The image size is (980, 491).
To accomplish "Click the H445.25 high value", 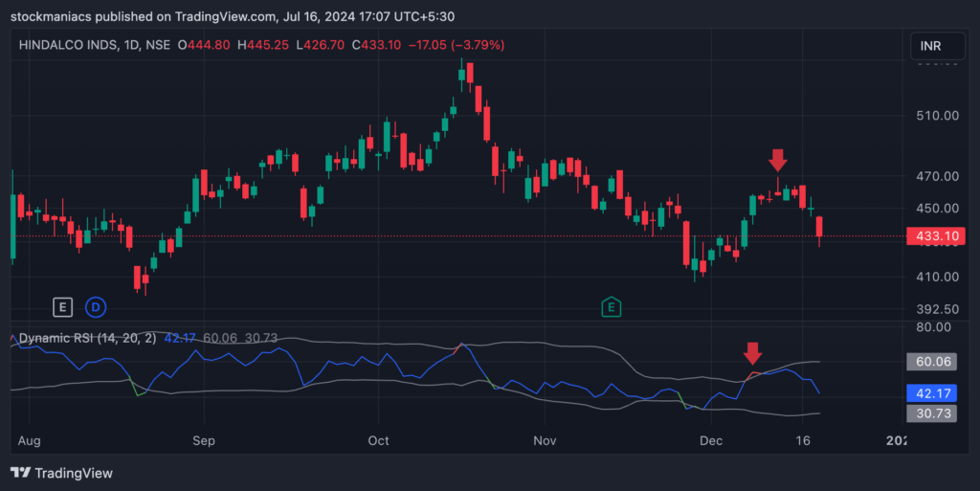I will pyautogui.click(x=263, y=45).
